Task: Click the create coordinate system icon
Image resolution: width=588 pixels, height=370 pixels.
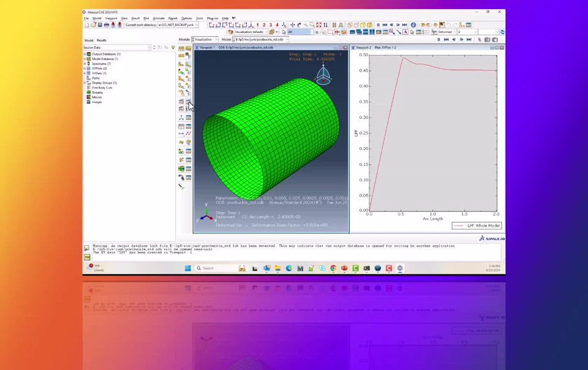Action: pos(181,118)
